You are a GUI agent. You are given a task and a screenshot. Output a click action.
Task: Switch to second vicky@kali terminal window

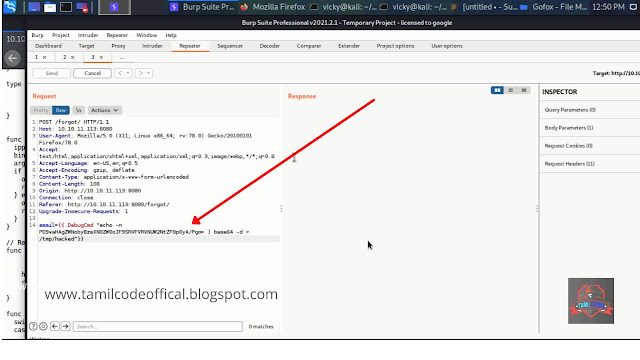(x=413, y=7)
